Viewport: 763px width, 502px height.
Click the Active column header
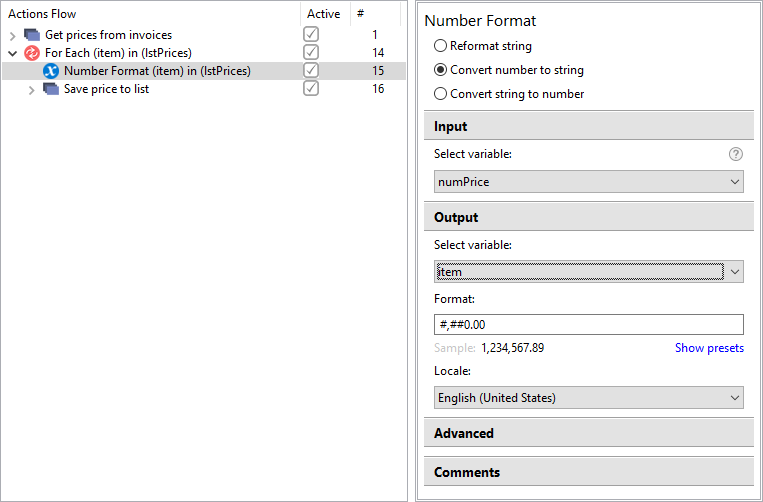coord(325,14)
